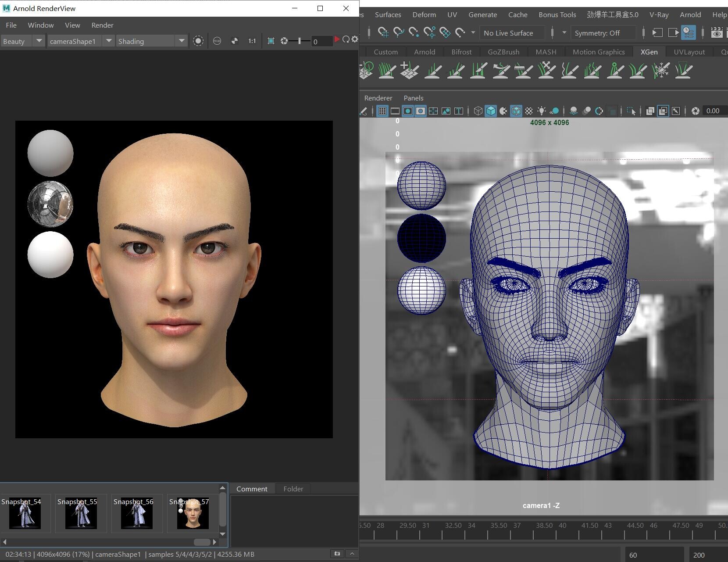Start the render with the red play arrow
The height and width of the screenshot is (562, 728).
pyautogui.click(x=337, y=39)
